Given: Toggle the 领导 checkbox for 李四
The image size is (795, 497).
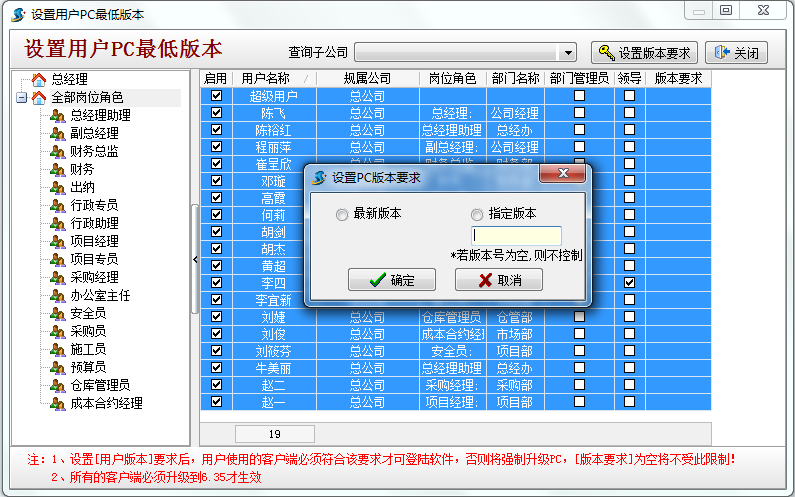Looking at the screenshot, I should tap(629, 283).
